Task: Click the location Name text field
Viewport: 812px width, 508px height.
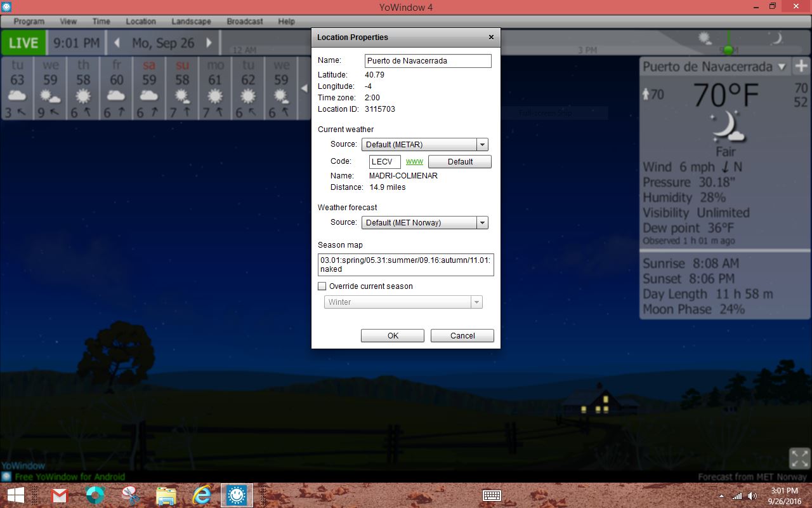Action: [428, 61]
